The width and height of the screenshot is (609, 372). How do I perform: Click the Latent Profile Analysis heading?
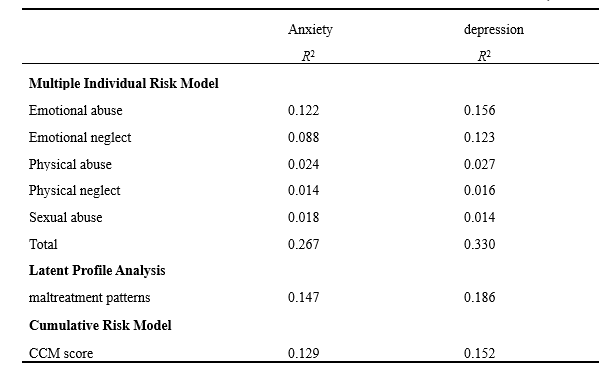coord(97,271)
